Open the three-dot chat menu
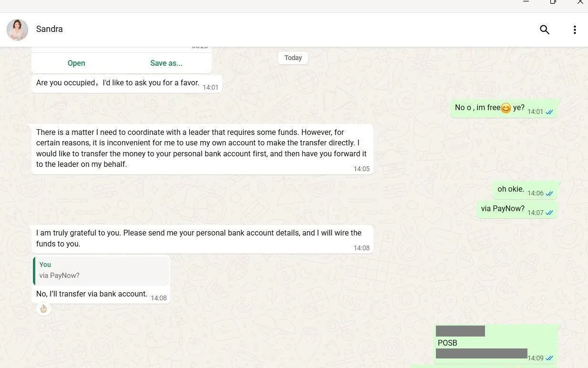Screen dimensions: 588x368 [x=575, y=30]
